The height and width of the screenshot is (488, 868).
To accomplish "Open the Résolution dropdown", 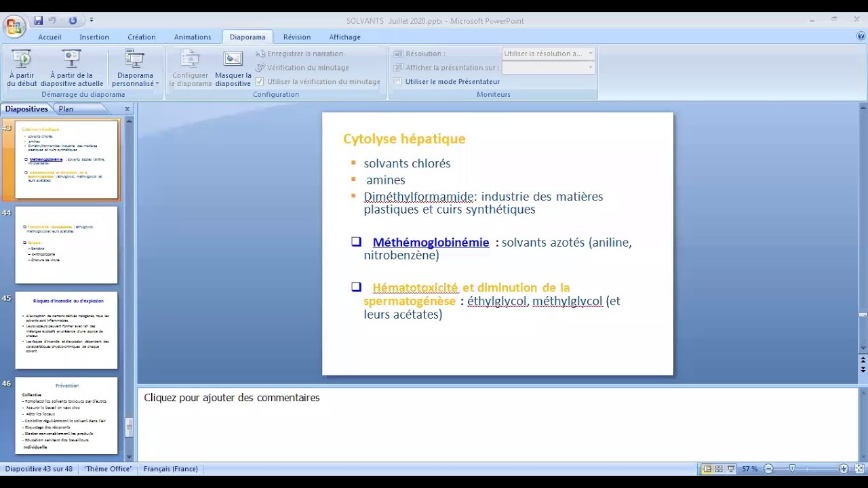I will [590, 54].
